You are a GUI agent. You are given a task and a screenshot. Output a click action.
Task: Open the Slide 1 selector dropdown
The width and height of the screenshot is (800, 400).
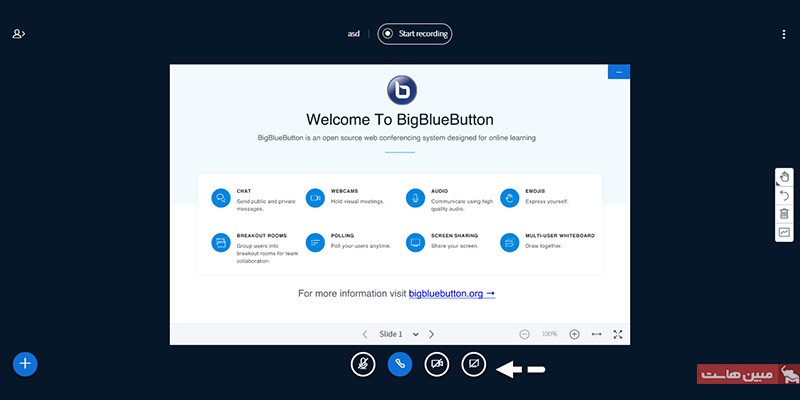[x=398, y=334]
